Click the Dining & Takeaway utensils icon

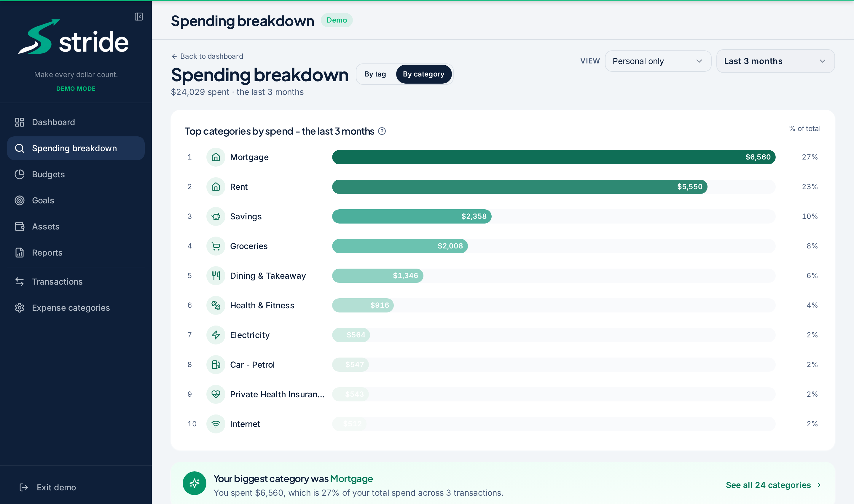(x=216, y=276)
